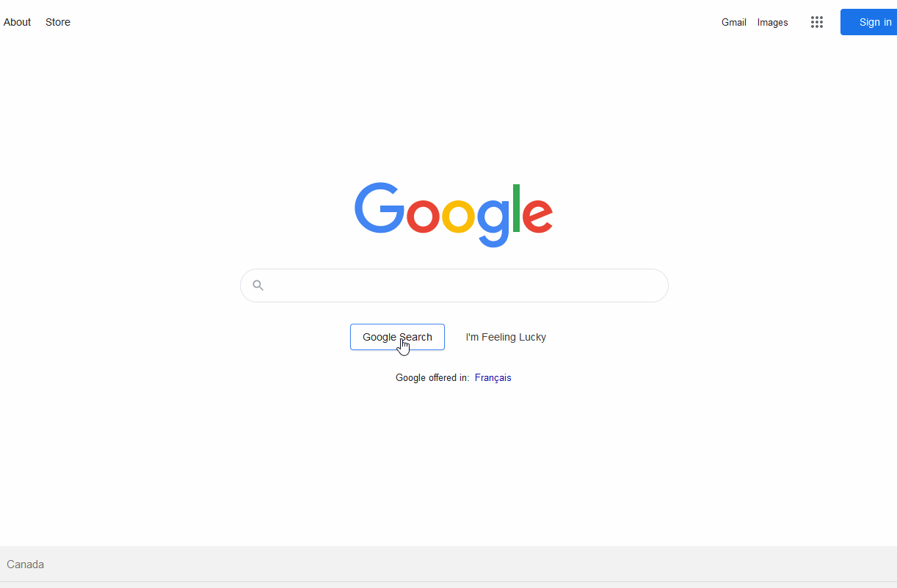The width and height of the screenshot is (897, 588).
Task: Click the Canada label in the footer
Action: [26, 565]
